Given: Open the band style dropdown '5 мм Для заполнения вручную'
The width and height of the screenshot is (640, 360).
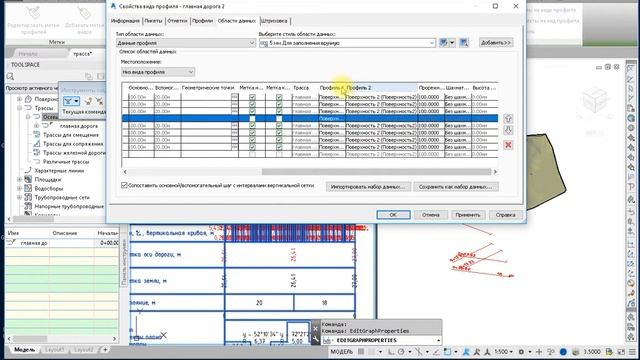Looking at the screenshot, I should pyautogui.click(x=347, y=43).
